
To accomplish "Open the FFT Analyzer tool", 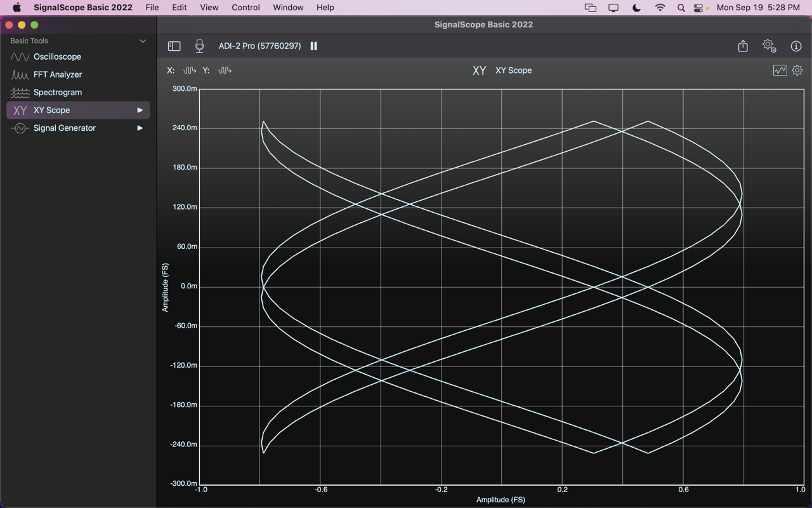I will tap(78, 74).
